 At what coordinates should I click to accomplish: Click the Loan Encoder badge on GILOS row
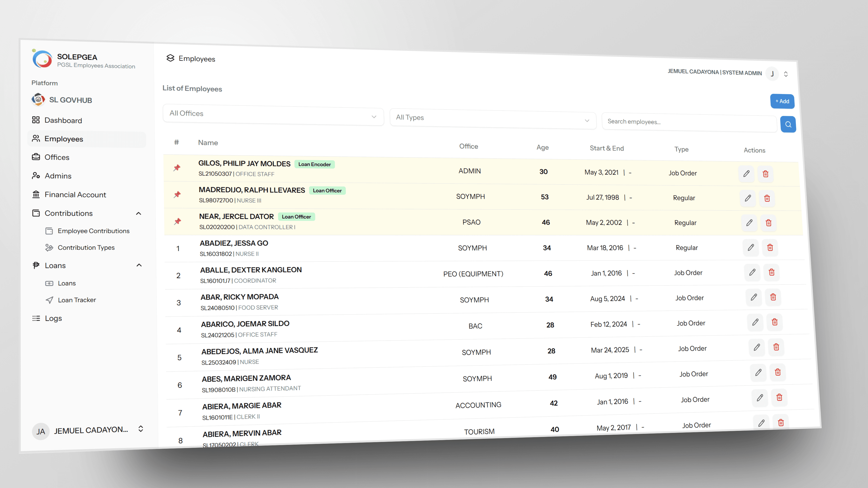[x=314, y=164]
